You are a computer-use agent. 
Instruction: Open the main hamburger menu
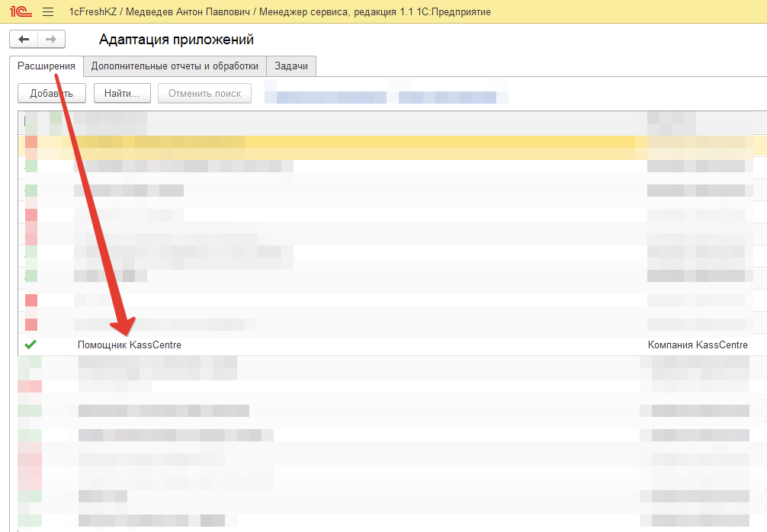(48, 12)
